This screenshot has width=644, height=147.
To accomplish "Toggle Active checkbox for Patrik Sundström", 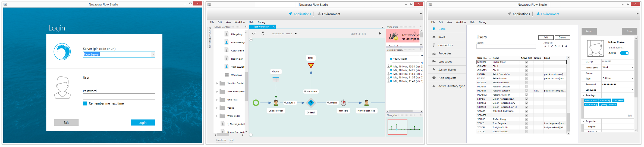I will tap(526, 74).
